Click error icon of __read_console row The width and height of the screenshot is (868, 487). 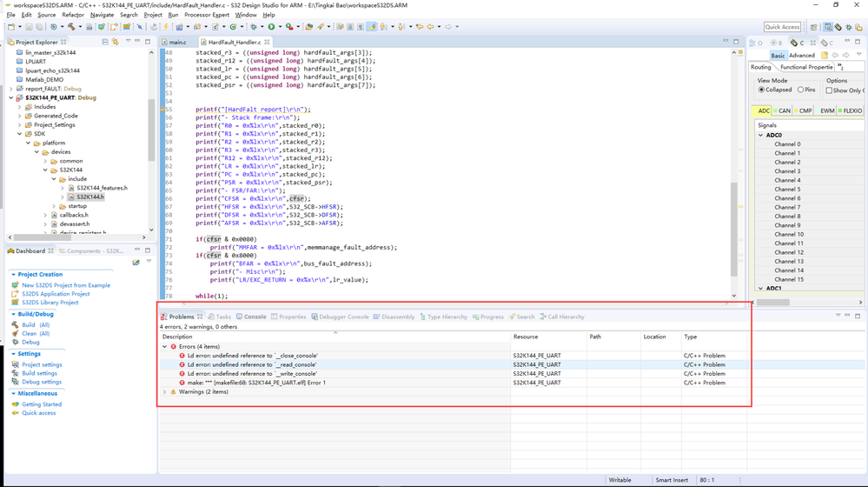[x=182, y=364]
